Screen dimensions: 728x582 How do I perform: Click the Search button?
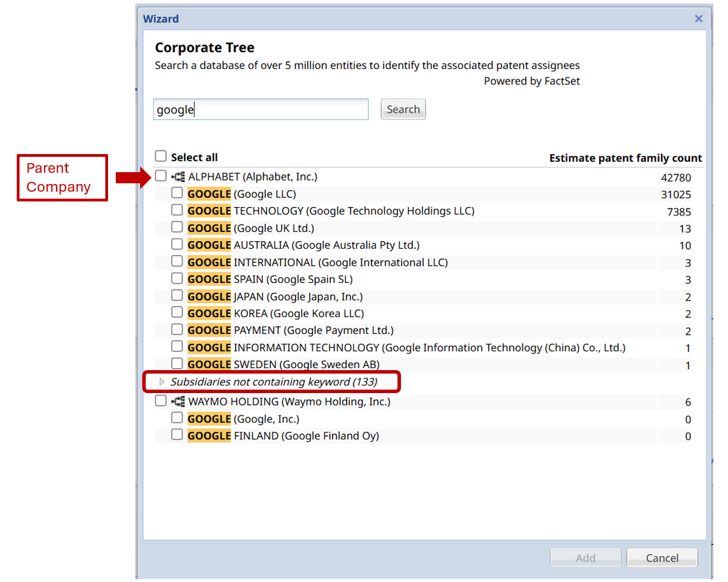[403, 109]
